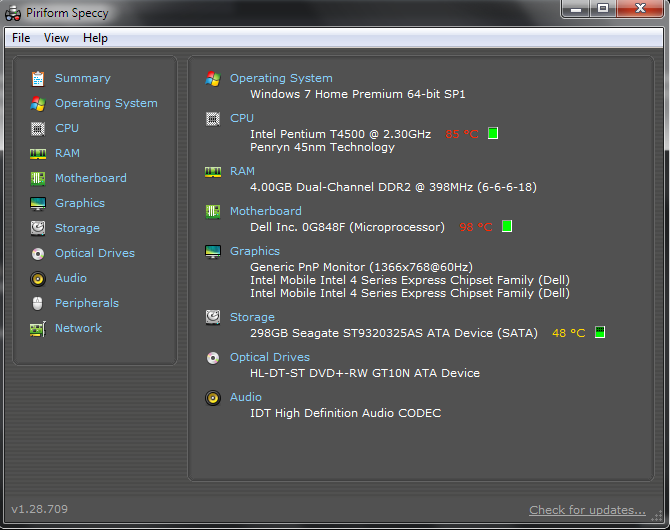This screenshot has height=530, width=670.
Task: Click the Peripherals mouse icon in sidebar
Action: coord(38,303)
